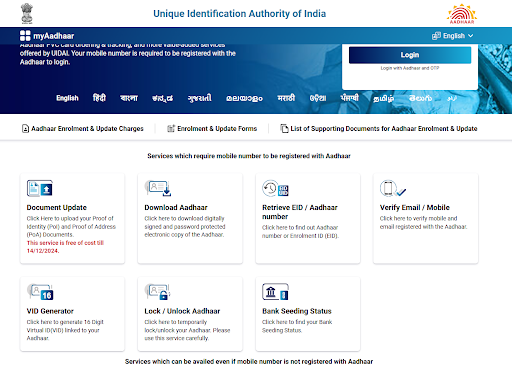512x368 pixels.
Task: Switch language to Bengali (বাংলা)
Action: click(x=129, y=98)
